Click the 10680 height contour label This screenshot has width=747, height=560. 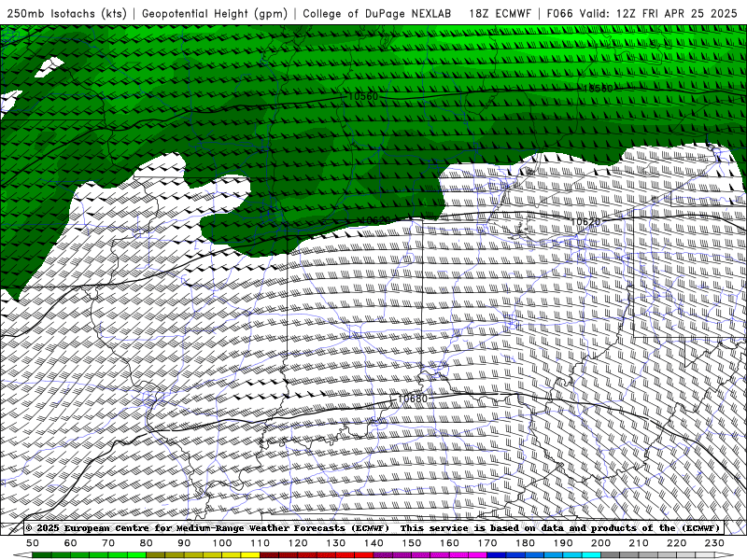(413, 399)
